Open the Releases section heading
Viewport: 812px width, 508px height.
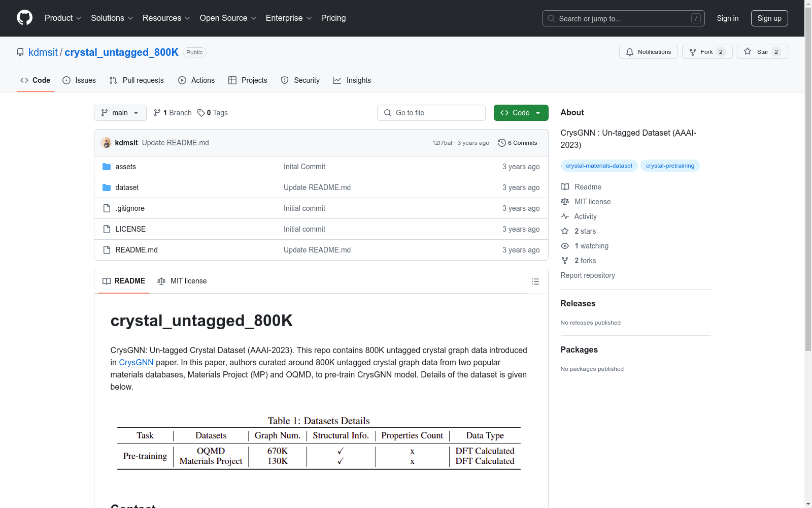(578, 303)
